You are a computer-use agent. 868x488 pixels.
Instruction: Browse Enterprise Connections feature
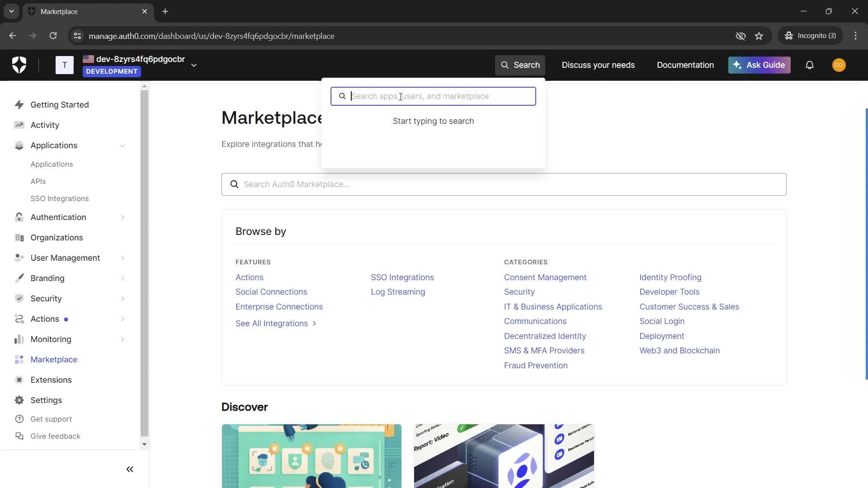pyautogui.click(x=279, y=307)
